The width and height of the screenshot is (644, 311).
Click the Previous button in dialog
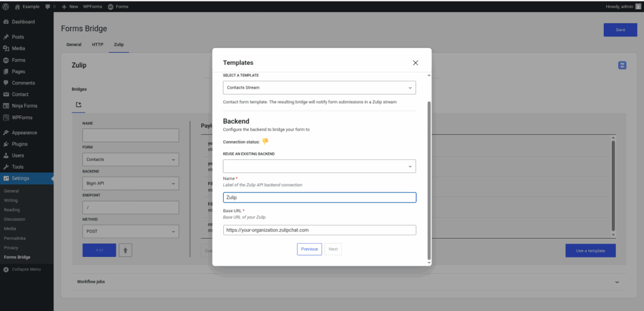[x=309, y=249]
